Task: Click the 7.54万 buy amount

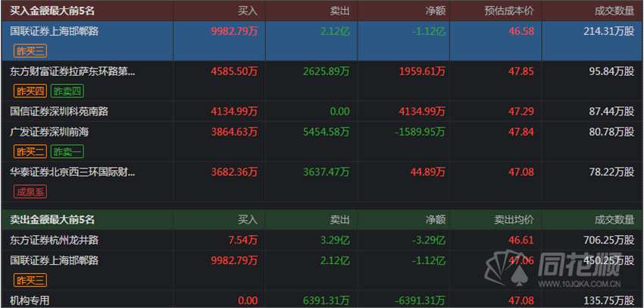Action: pos(243,240)
